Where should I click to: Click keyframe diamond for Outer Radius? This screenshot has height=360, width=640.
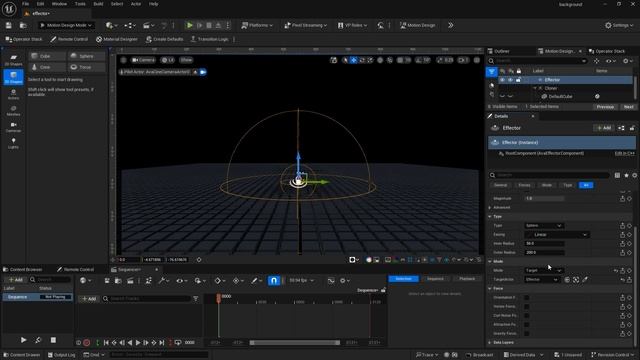coord(630,253)
